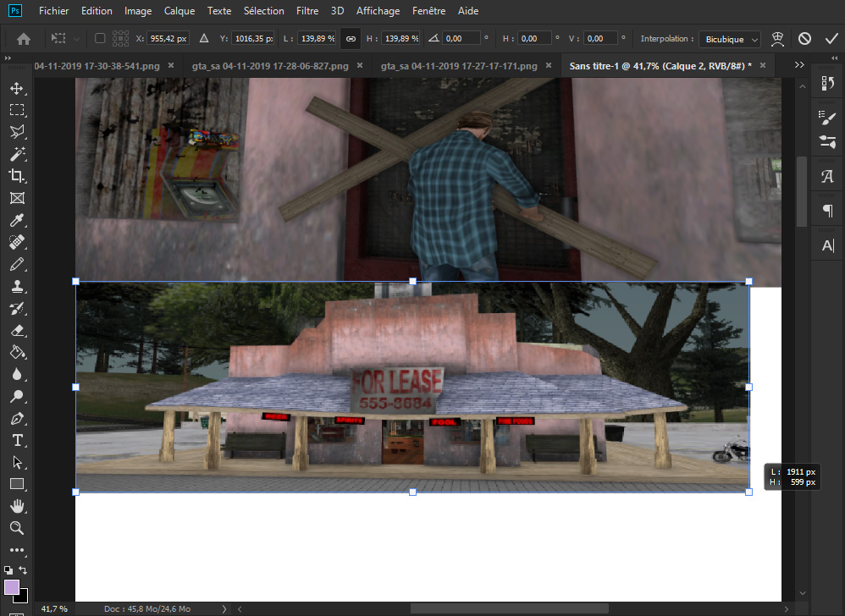The image size is (845, 616).
Task: Select the Frame tool
Action: click(17, 198)
